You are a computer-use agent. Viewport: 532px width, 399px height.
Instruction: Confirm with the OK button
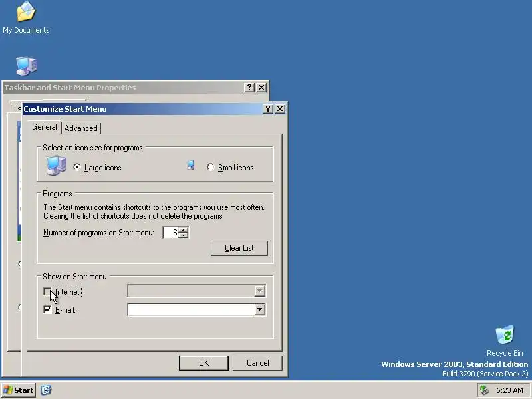point(203,363)
